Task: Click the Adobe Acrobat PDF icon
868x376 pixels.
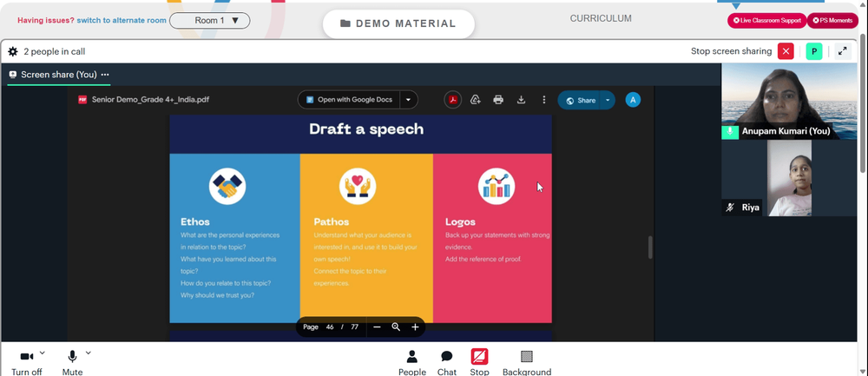Action: click(x=453, y=100)
